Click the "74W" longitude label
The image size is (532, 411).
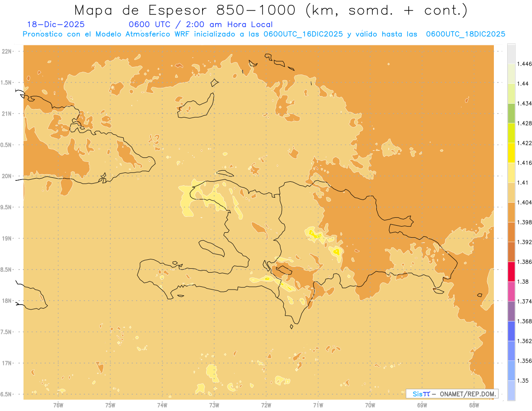coord(162,405)
